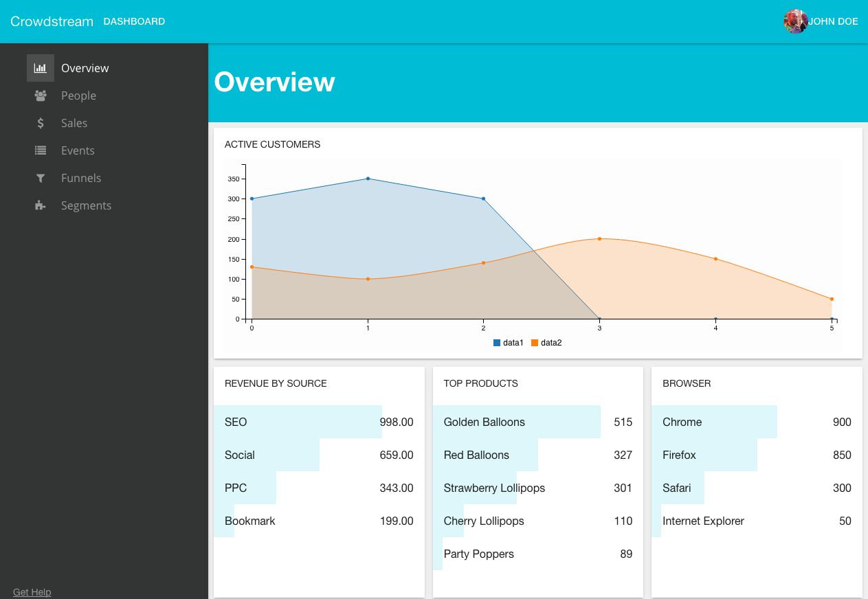Click John Doe's avatar picture
This screenshot has width=868, height=599.
(795, 21)
